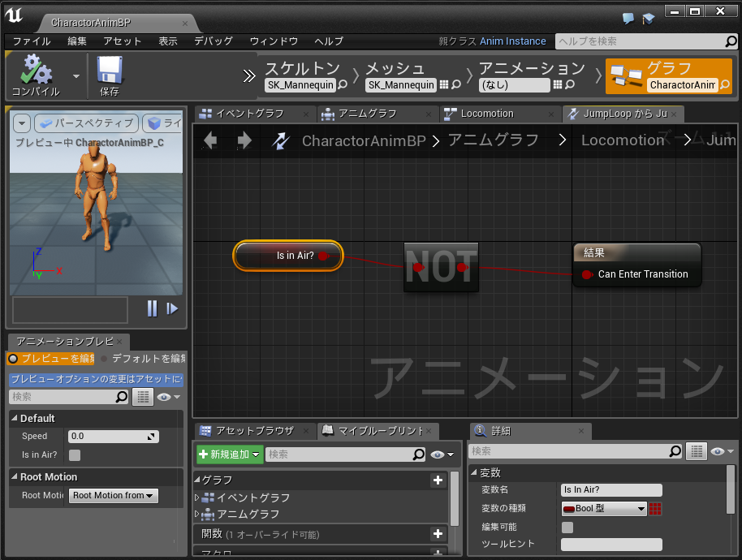Navigate back in graph history
The height and width of the screenshot is (560, 742).
[x=210, y=140]
